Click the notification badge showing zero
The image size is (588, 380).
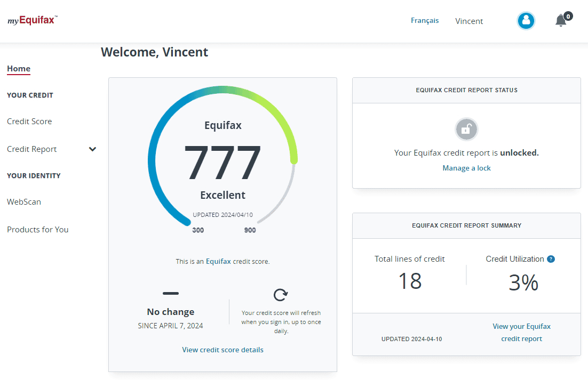567,15
